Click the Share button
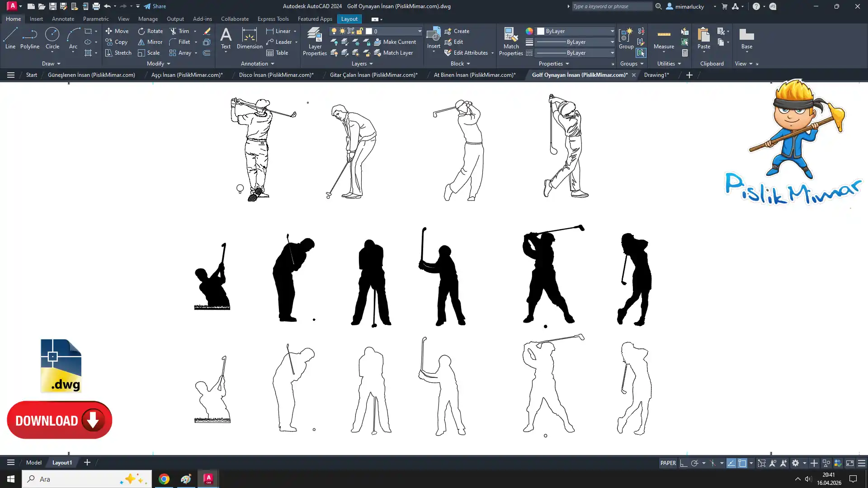Image resolution: width=868 pixels, height=488 pixels. coord(155,6)
